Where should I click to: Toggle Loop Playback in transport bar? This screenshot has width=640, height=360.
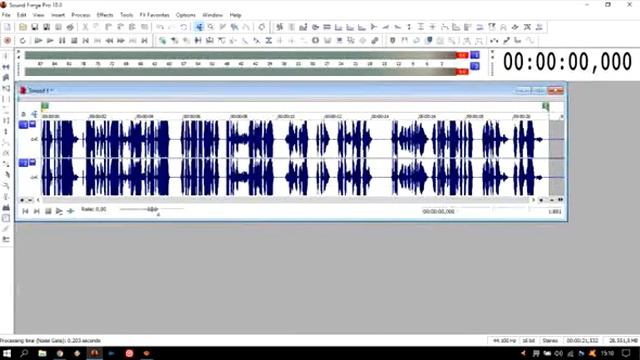point(22,41)
